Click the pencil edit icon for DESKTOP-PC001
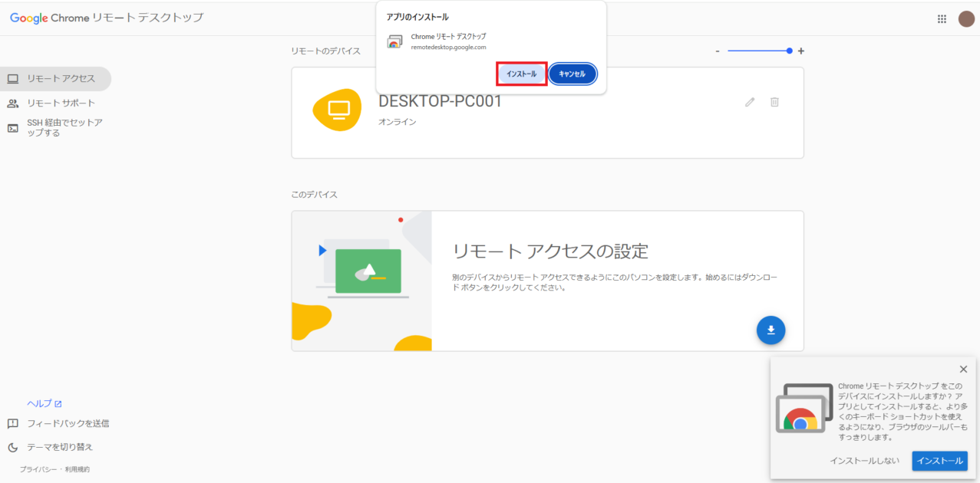Viewport: 980px width, 483px height. (750, 102)
